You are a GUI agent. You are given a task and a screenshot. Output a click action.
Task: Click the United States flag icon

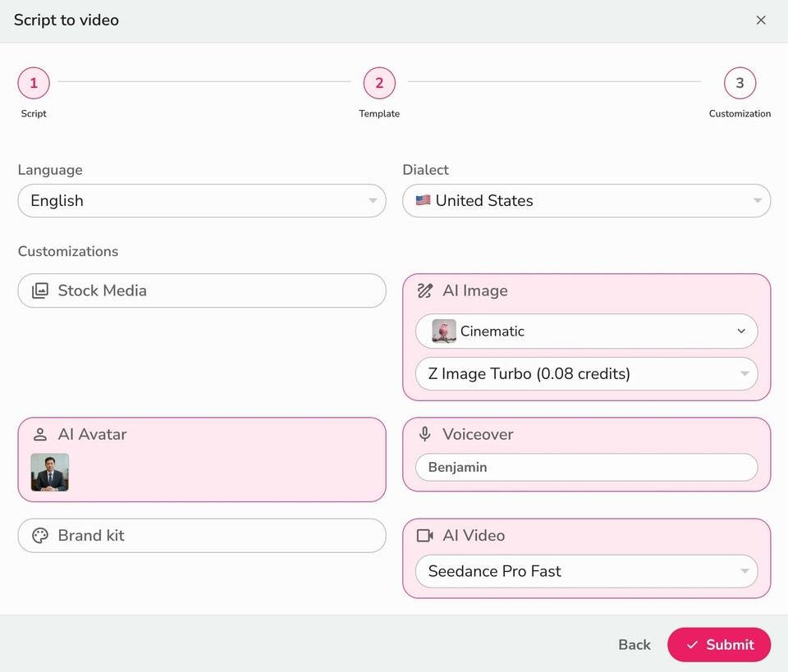click(x=424, y=200)
